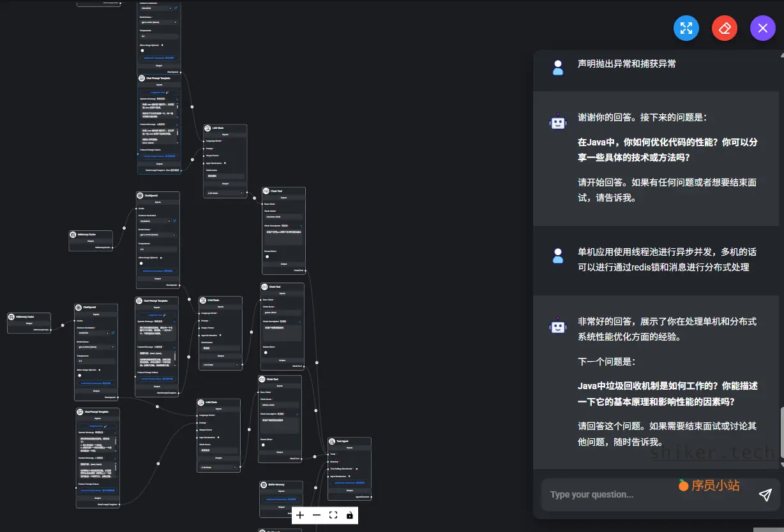Expand System Message editor in topmost Chat Prompt Template

[x=177, y=100]
